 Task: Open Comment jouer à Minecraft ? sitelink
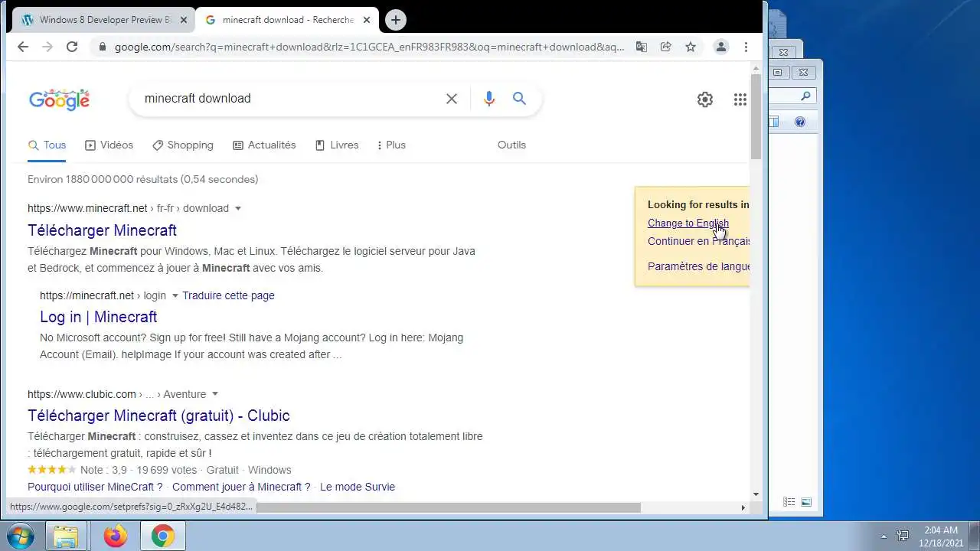[241, 487]
